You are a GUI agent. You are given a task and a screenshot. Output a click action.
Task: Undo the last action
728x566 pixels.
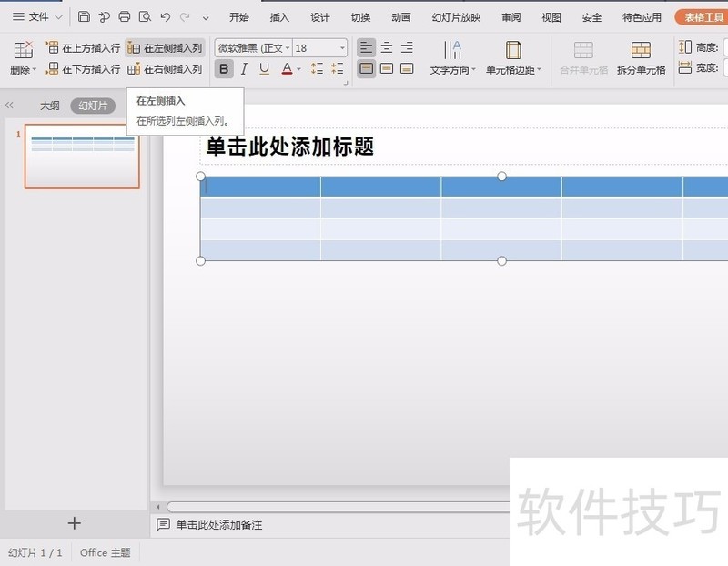coord(165,17)
